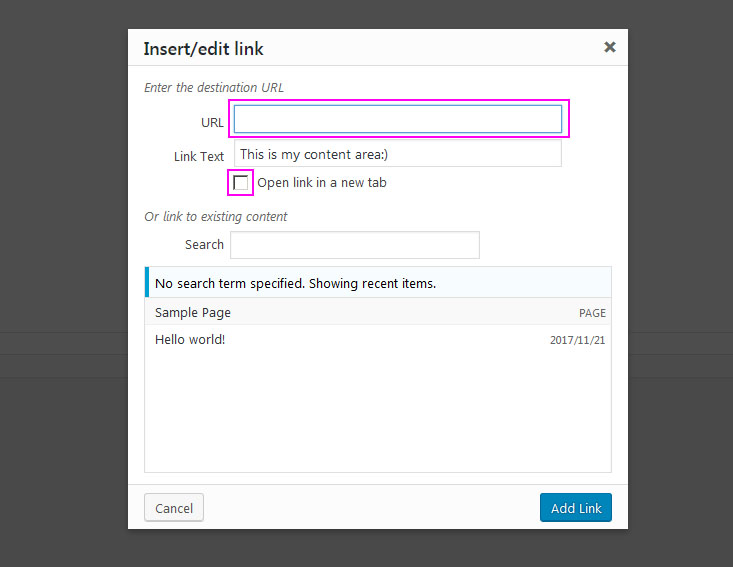Click the 2017/11/21 date entry
733x567 pixels.
[x=577, y=340]
